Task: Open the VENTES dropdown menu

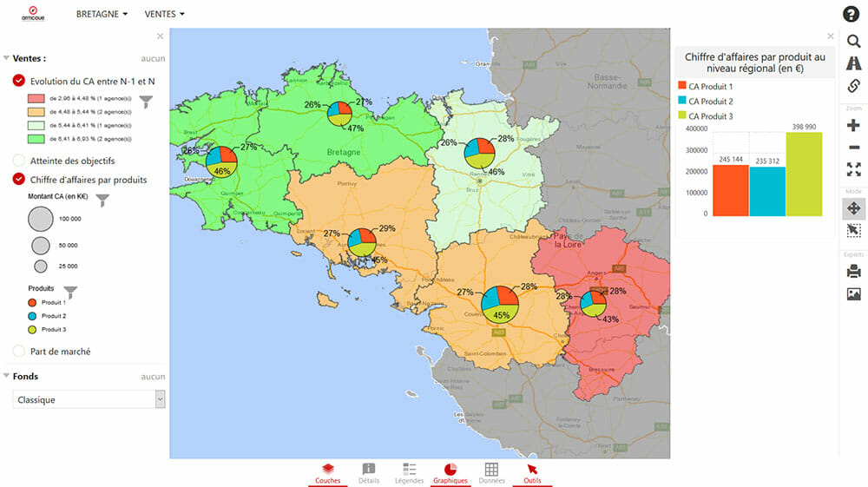Action: pyautogui.click(x=164, y=14)
